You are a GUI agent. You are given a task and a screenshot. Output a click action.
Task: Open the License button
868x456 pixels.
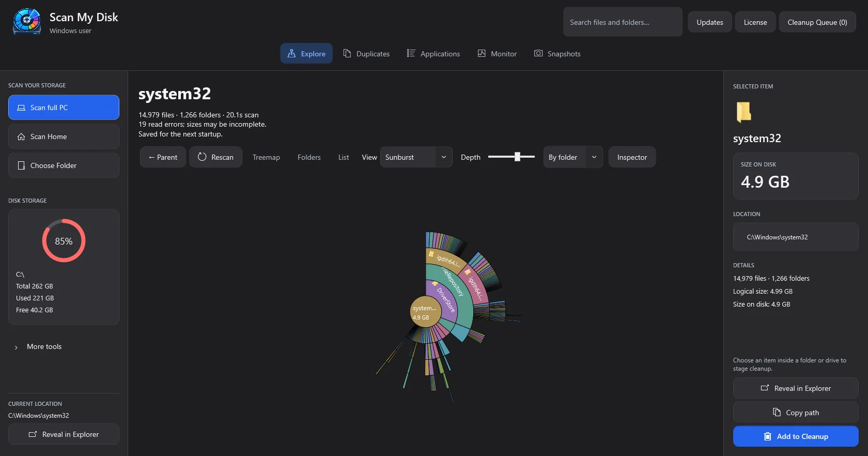point(755,22)
